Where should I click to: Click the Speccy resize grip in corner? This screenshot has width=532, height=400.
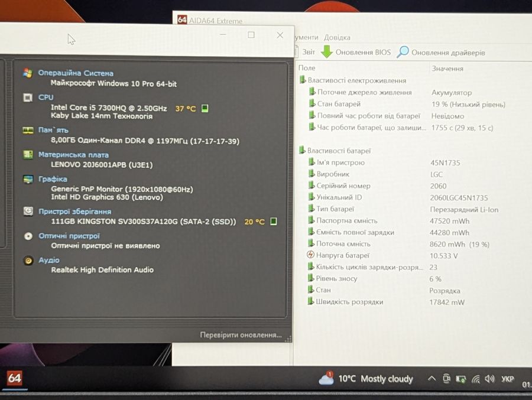[x=288, y=339]
